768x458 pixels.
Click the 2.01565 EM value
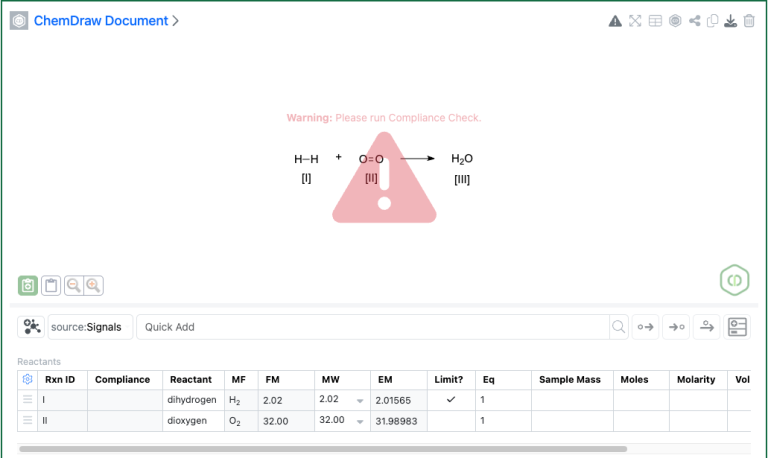[x=393, y=400]
